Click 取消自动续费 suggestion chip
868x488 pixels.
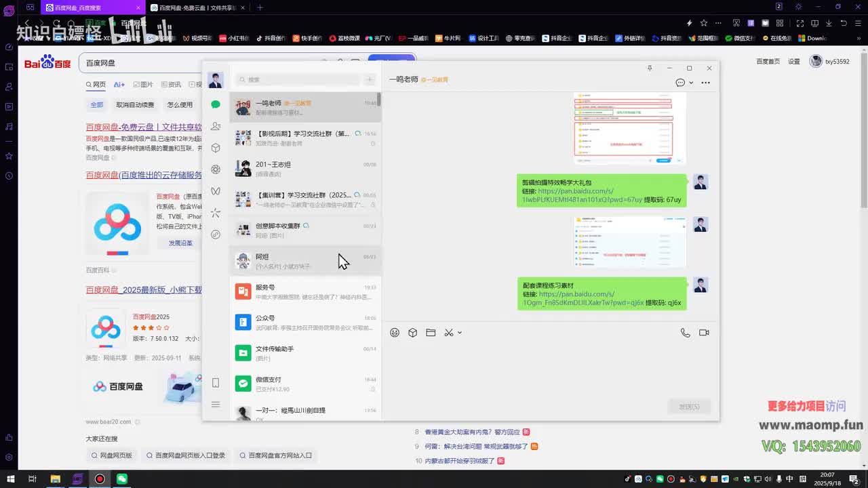(135, 105)
